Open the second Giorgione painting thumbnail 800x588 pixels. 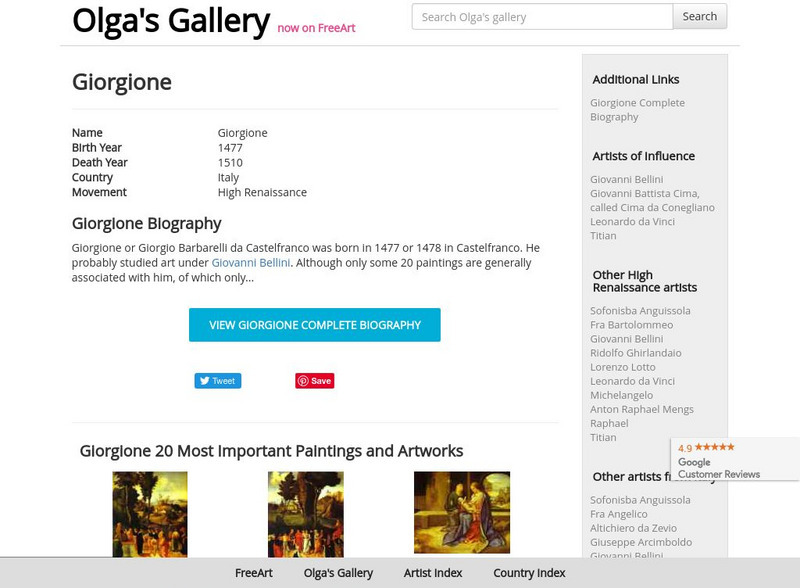pos(306,514)
